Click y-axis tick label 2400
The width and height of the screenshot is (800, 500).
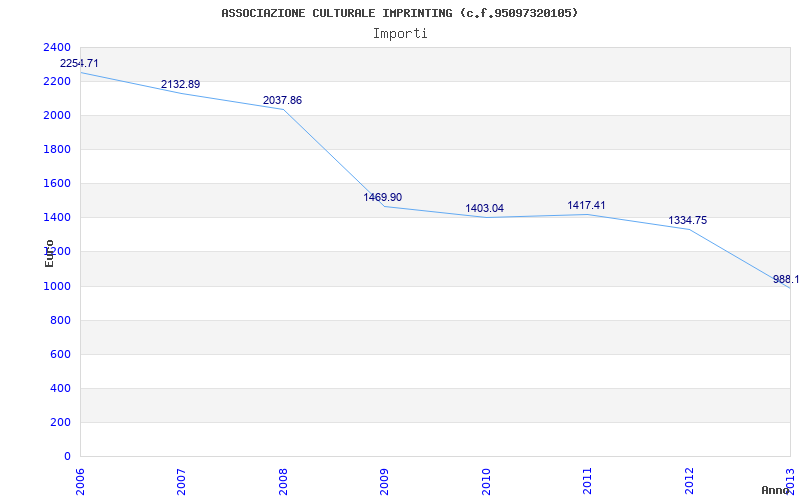point(57,47)
